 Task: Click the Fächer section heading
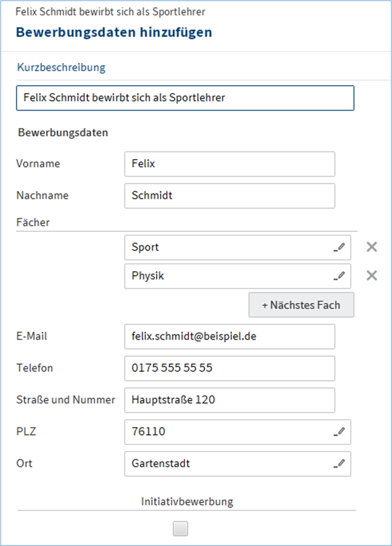(x=33, y=222)
